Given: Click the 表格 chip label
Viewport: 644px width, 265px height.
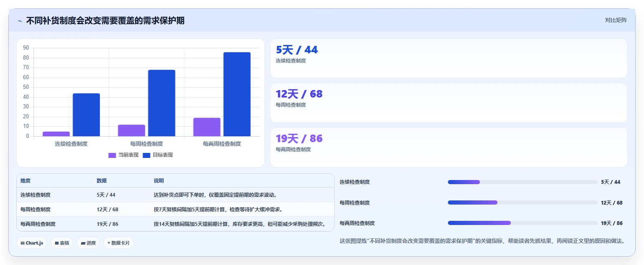Looking at the screenshot, I should [64, 243].
